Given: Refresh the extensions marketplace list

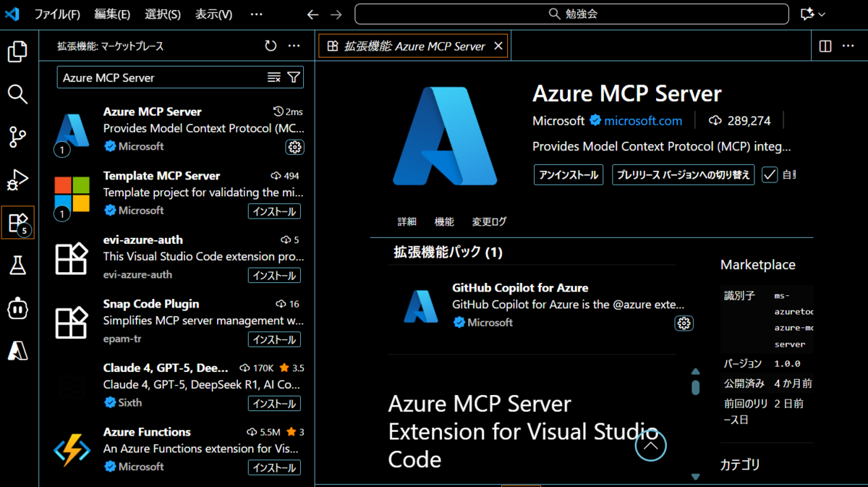Looking at the screenshot, I should coord(270,45).
